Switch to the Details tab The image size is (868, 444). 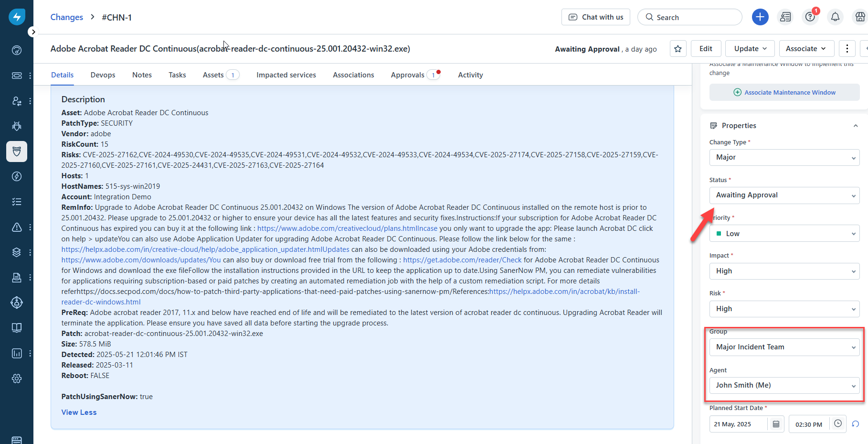click(63, 75)
